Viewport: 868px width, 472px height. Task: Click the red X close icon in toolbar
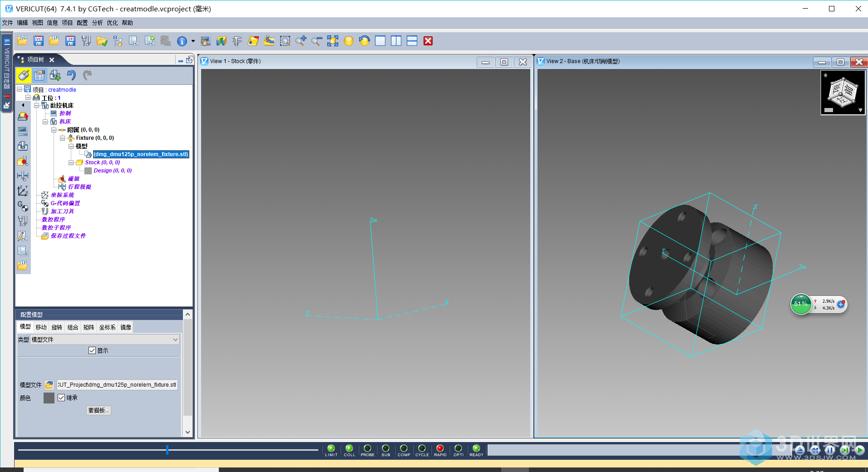[428, 41]
